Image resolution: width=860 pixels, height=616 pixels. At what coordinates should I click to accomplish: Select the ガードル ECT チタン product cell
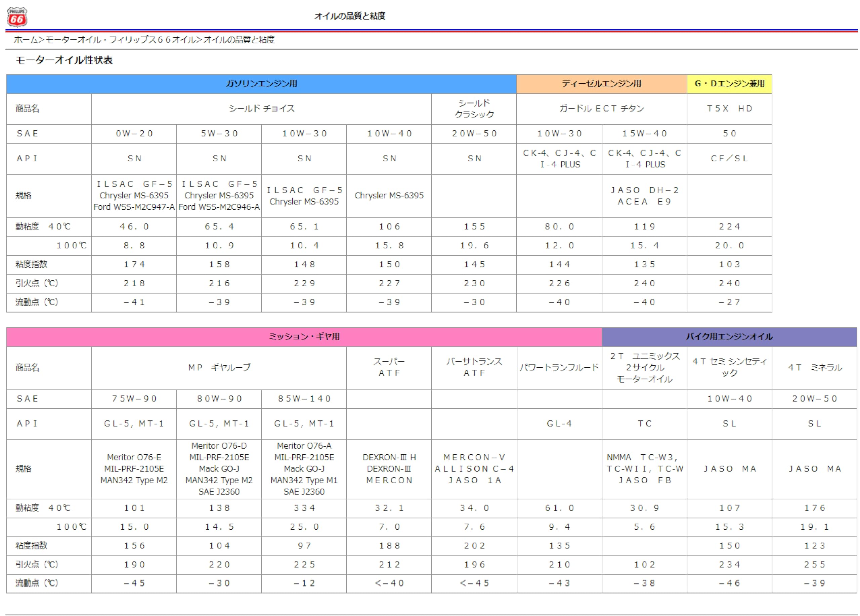click(x=601, y=109)
